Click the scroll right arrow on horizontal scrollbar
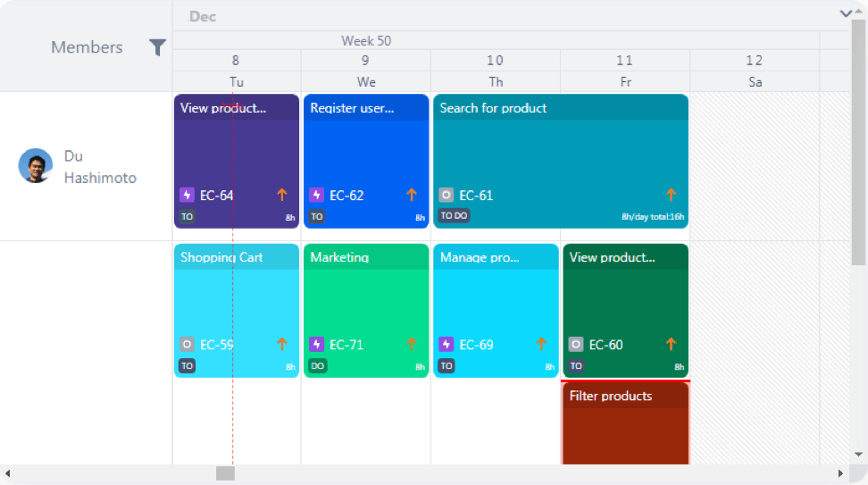This screenshot has height=485, width=868. [x=840, y=473]
